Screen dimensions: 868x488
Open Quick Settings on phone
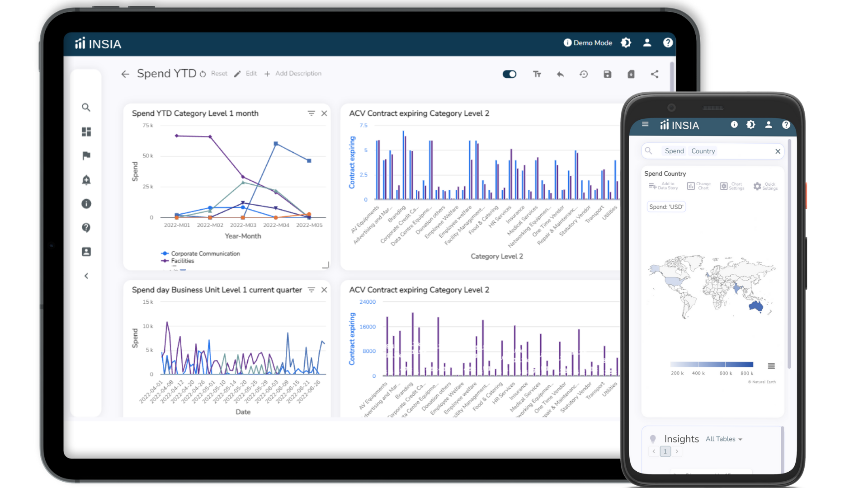coord(765,186)
